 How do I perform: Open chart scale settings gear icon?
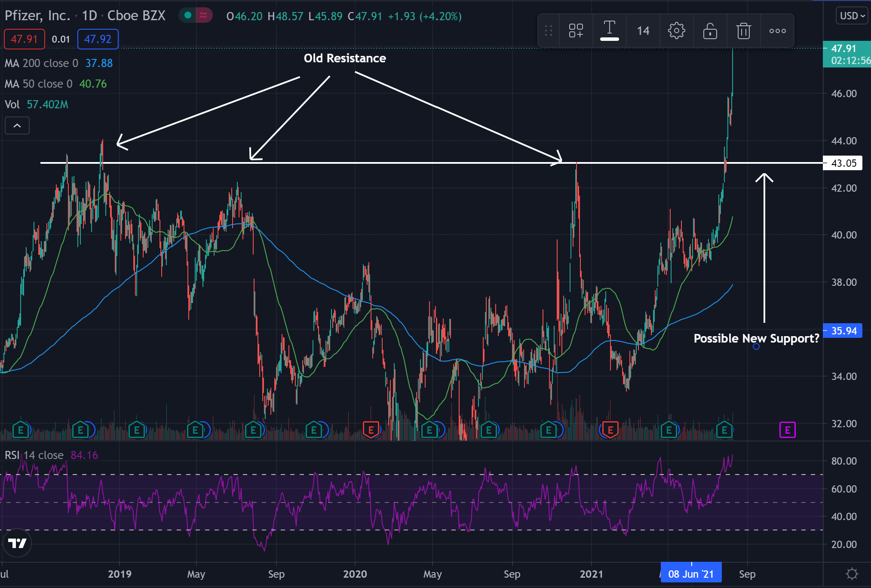click(x=852, y=574)
